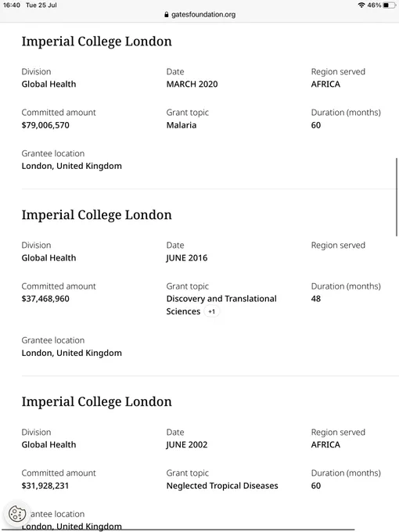Click the $37,468,960 committed amount
Screen dimensions: 399x532
coord(45,299)
